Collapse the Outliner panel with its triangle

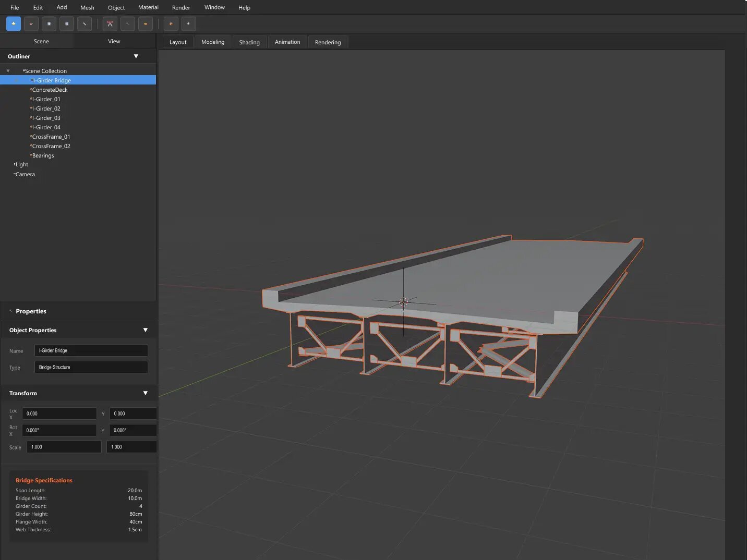136,56
